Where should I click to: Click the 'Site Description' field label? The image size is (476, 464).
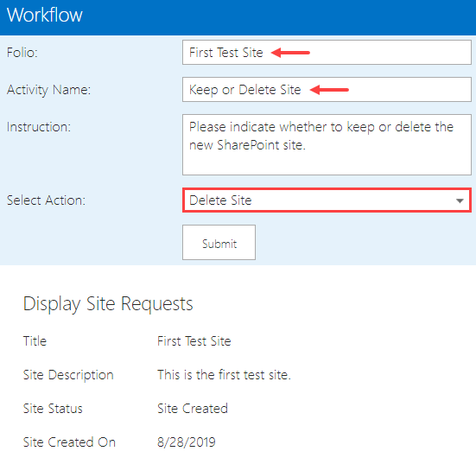[68, 375]
